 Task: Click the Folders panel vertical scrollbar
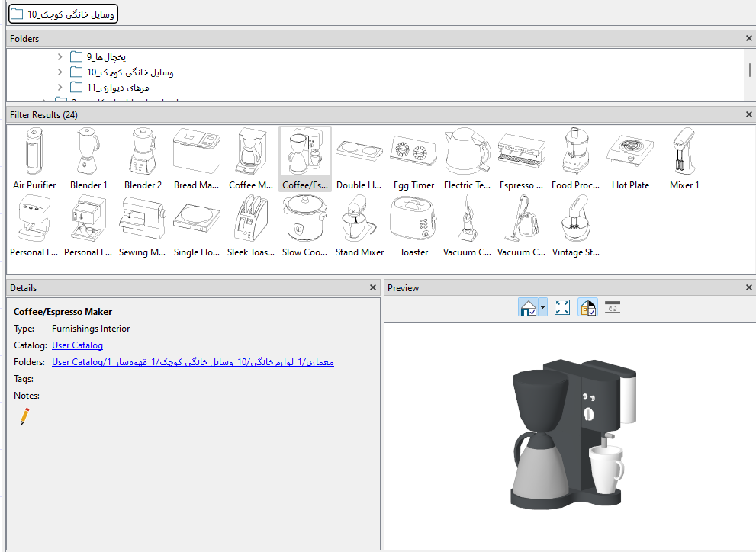pyautogui.click(x=750, y=70)
